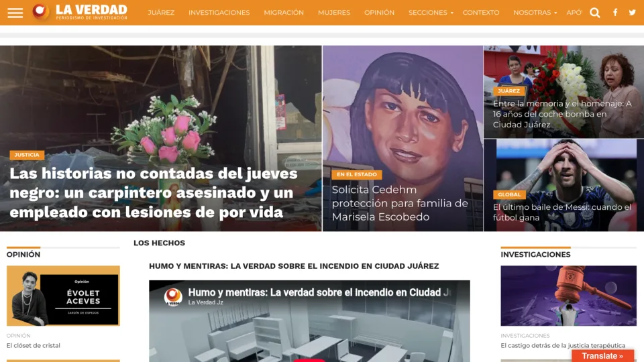Open the search magnifier icon
Viewport: 644px width, 362px height.
(x=595, y=13)
